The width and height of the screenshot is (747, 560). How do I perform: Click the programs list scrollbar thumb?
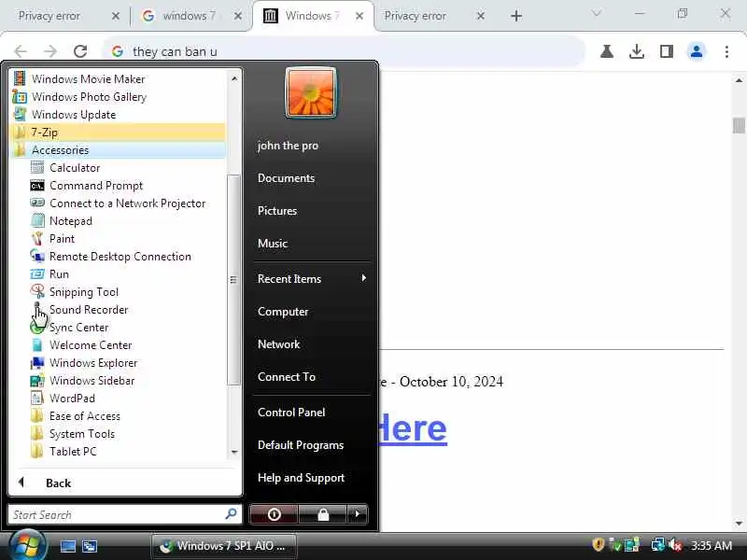233,279
